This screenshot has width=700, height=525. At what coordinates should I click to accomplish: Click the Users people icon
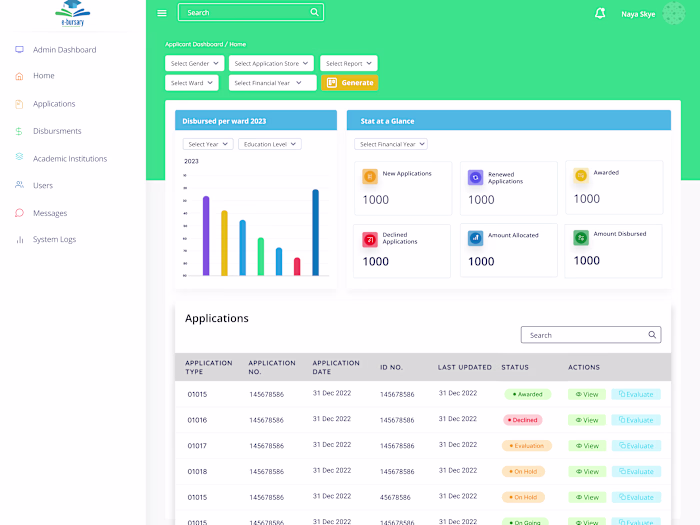[19, 184]
